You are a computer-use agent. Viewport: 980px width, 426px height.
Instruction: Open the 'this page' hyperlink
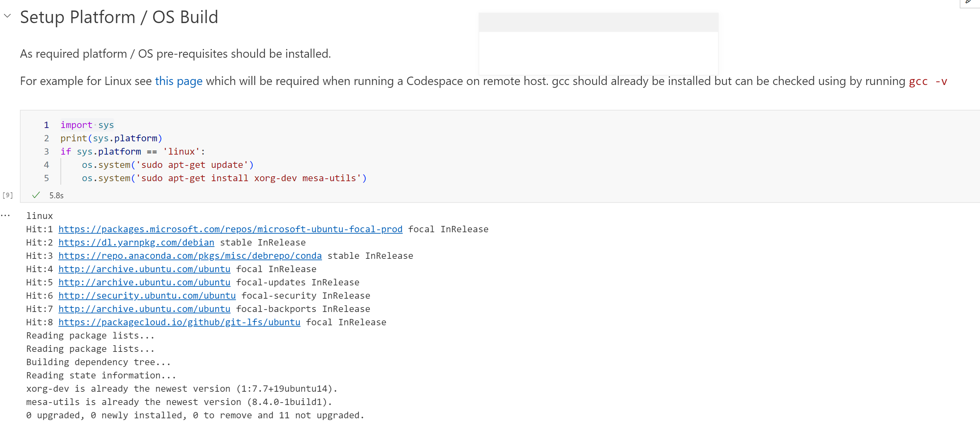pos(179,81)
